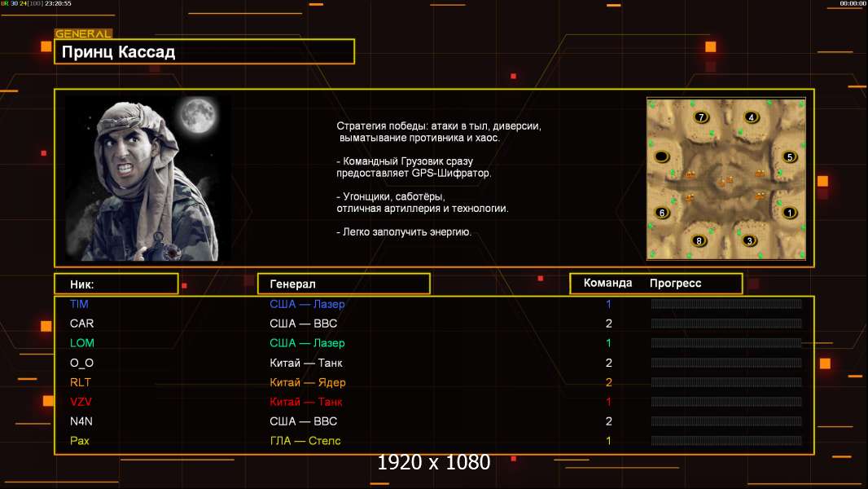Image resolution: width=868 pixels, height=489 pixels.
Task: Click the elapsed timer 00:00:00
Action: coord(853,3)
